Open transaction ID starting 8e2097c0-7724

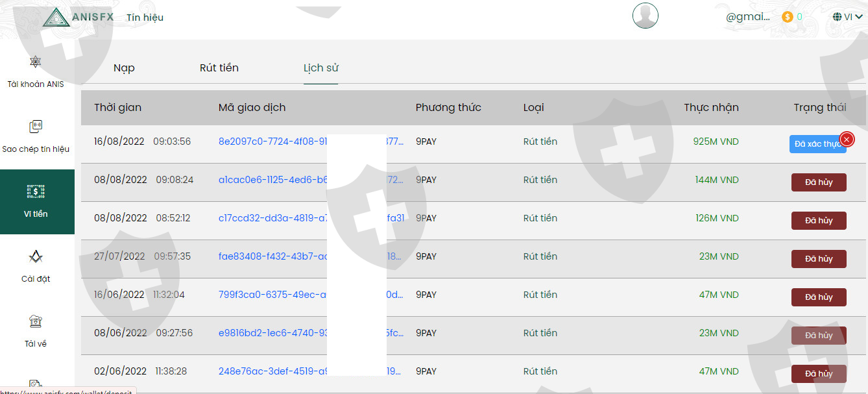[311, 142]
